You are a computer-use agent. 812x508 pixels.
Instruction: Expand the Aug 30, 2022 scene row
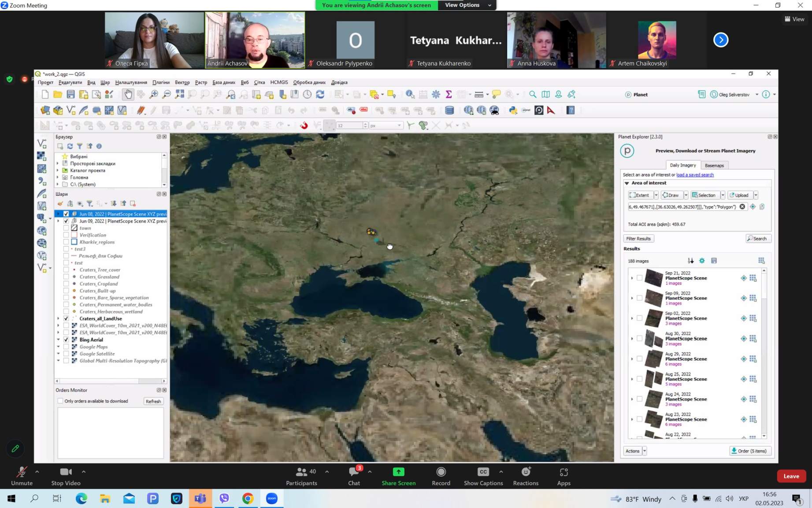[x=632, y=339]
